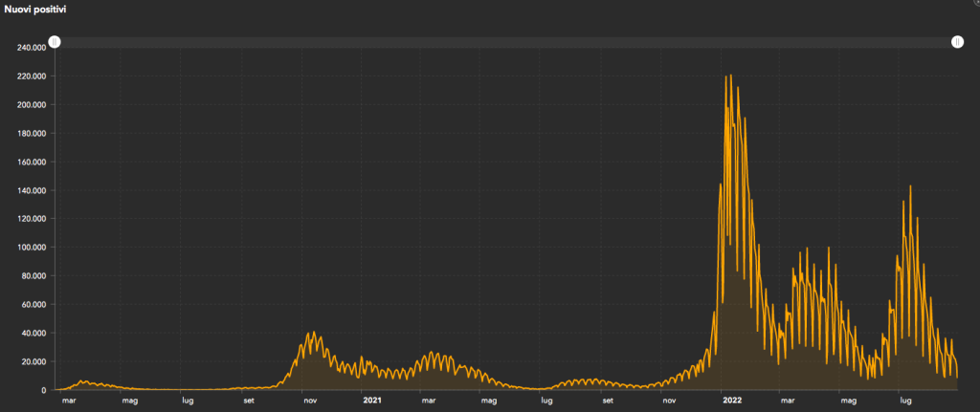Screen dimensions: 980x412
Task: Click the right range slider handle
Action: [x=957, y=41]
